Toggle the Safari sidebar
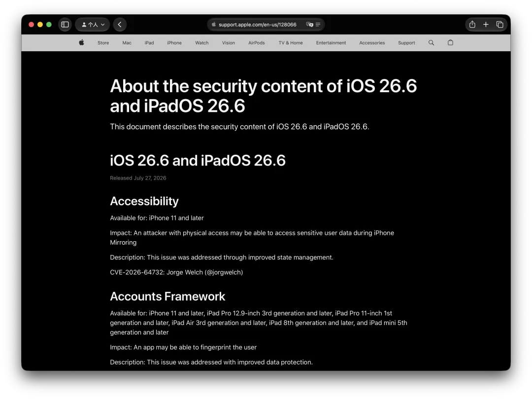Viewport: 532px width, 399px height. 65,25
